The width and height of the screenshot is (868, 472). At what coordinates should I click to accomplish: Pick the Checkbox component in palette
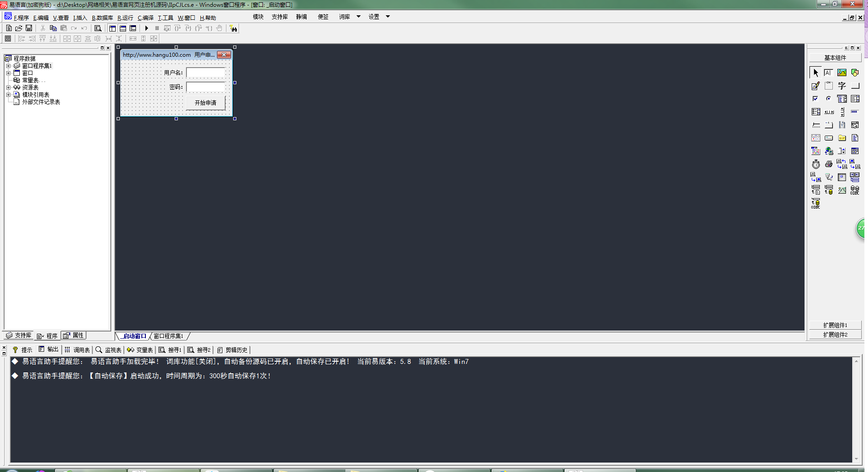point(815,99)
